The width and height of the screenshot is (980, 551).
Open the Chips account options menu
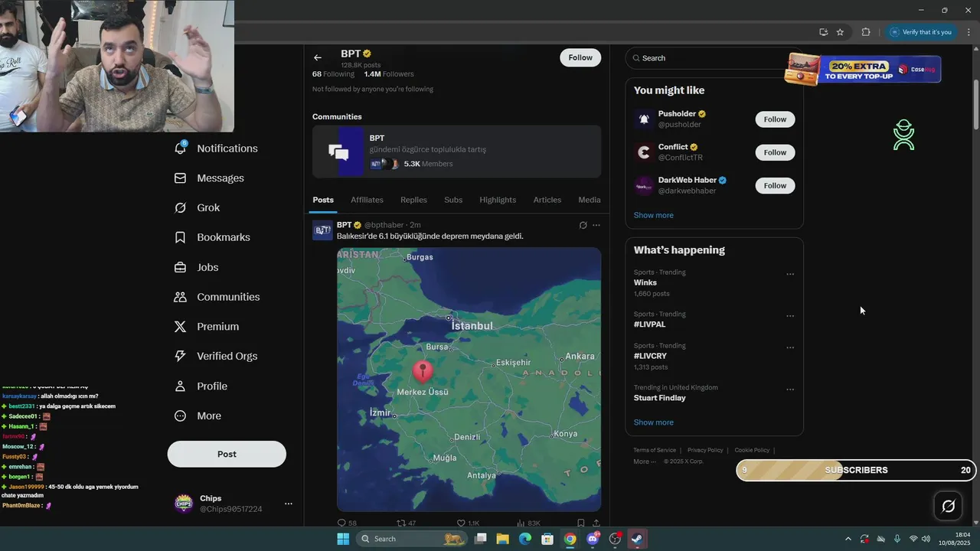coord(289,504)
